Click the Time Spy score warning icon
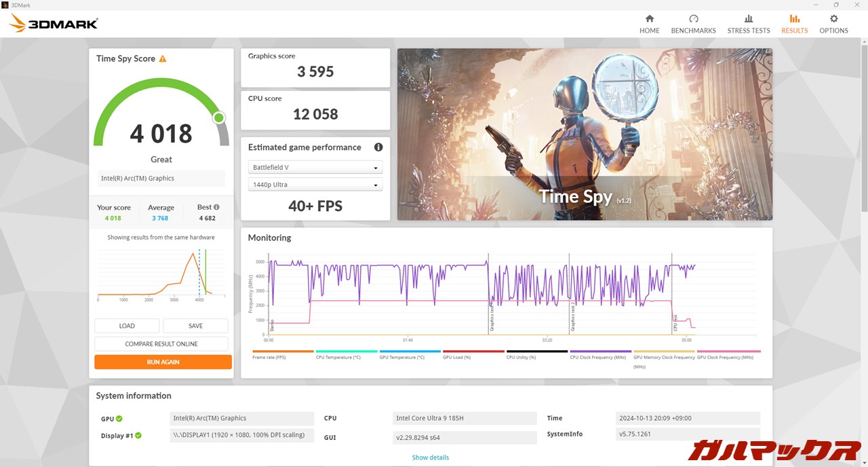 point(163,59)
